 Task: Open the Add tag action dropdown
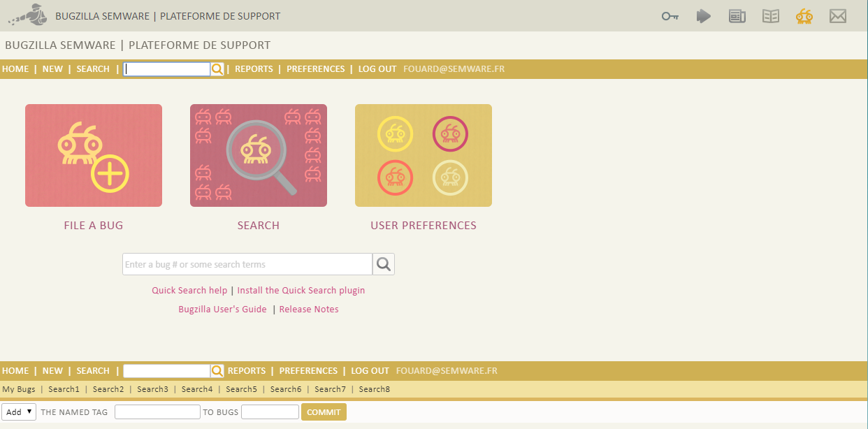point(19,412)
